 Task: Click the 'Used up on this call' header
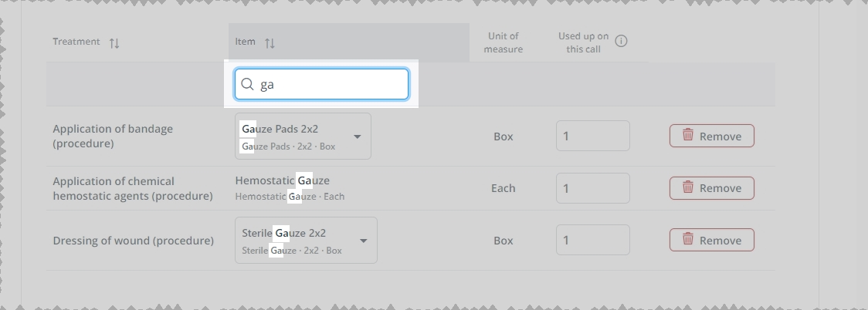[x=583, y=42]
